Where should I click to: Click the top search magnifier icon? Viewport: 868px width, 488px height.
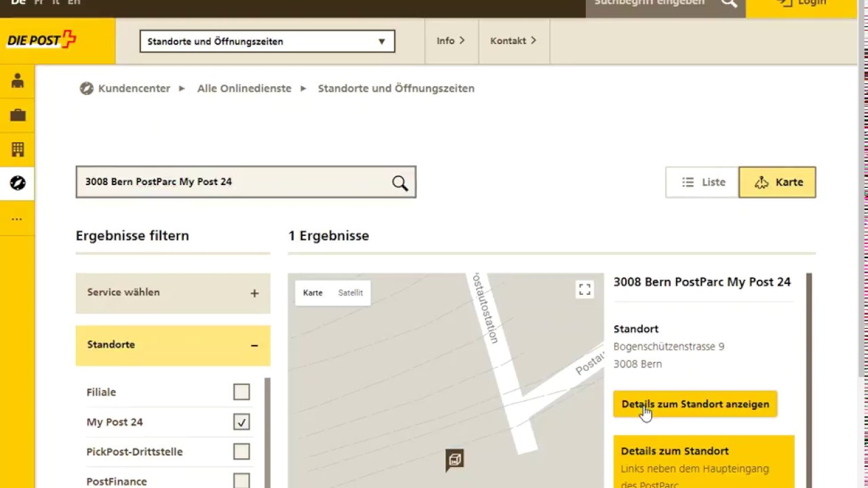pos(729,3)
